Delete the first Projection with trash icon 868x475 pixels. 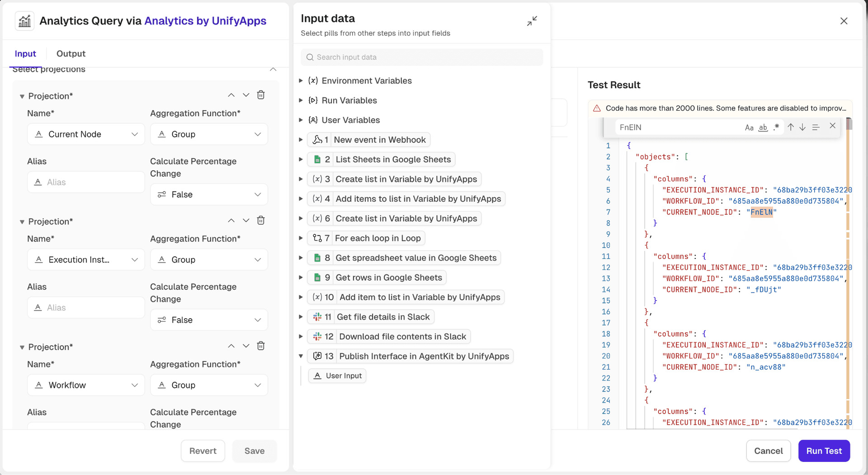[261, 95]
